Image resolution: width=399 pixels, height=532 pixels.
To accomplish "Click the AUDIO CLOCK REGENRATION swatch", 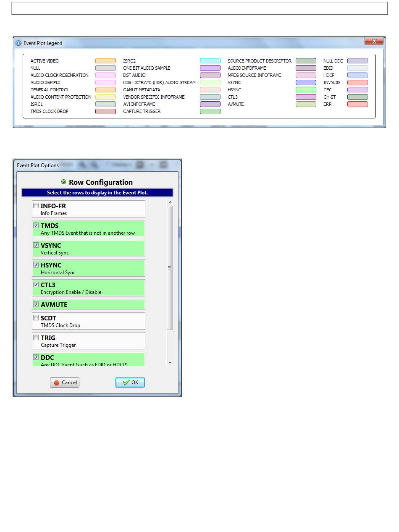I will (x=105, y=75).
